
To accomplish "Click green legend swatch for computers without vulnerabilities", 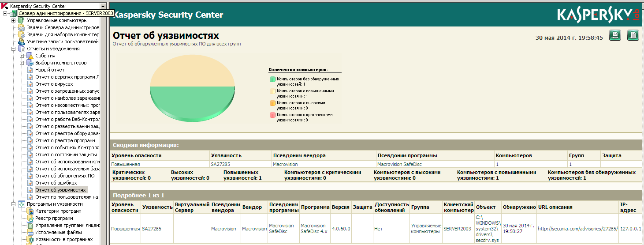I will coord(272,79).
